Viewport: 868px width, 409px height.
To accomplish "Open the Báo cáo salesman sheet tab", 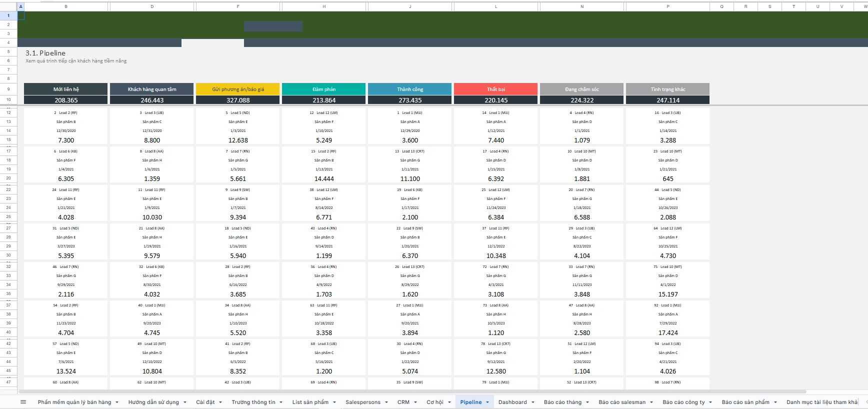I will [x=622, y=402].
